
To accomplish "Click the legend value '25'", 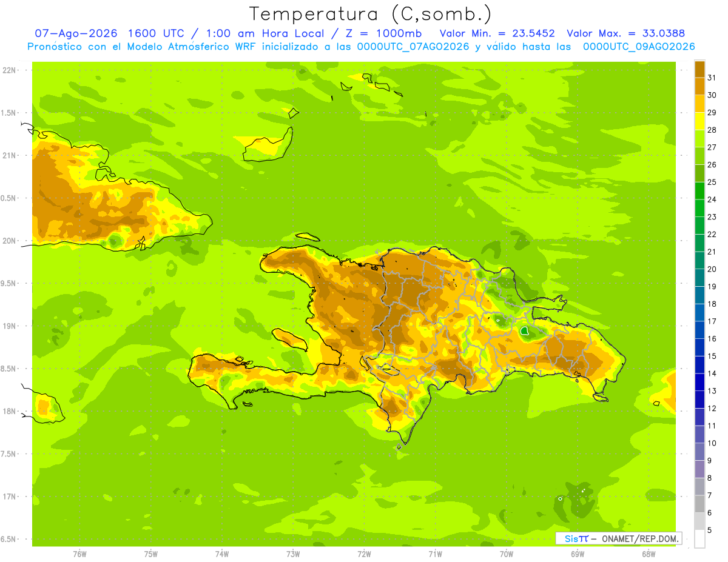I will click(x=712, y=182).
